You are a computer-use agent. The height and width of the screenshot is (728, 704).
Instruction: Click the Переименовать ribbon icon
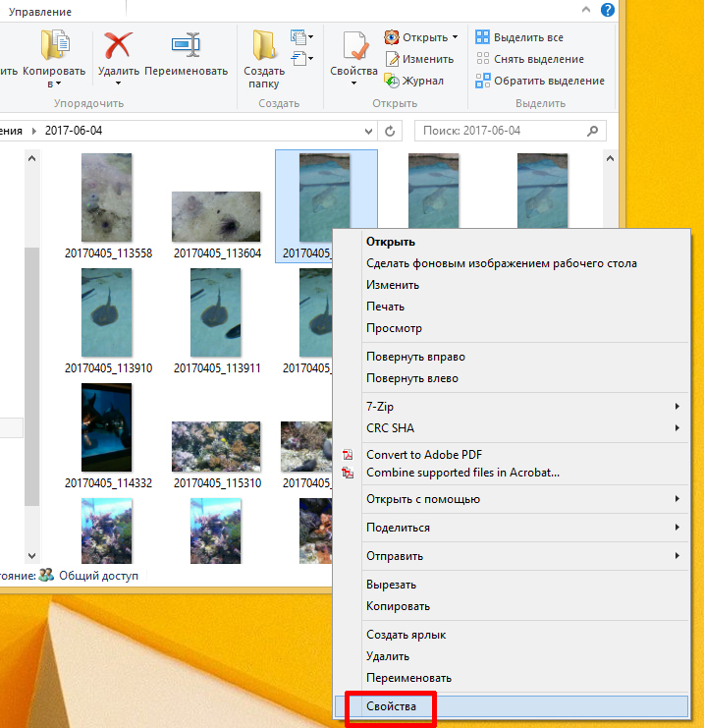[186, 45]
